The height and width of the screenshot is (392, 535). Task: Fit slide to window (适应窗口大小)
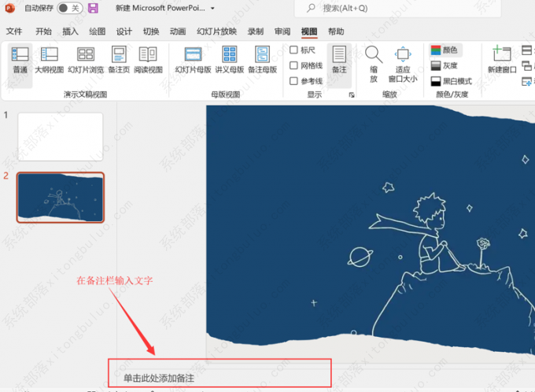403,63
